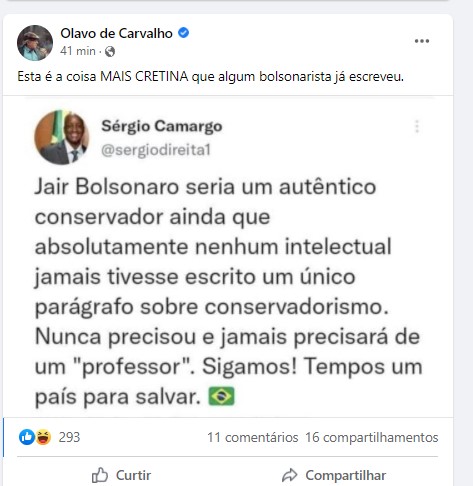This screenshot has height=486, width=473.
Task: Click the Olavo de Carvalho name link
Action: click(x=116, y=33)
